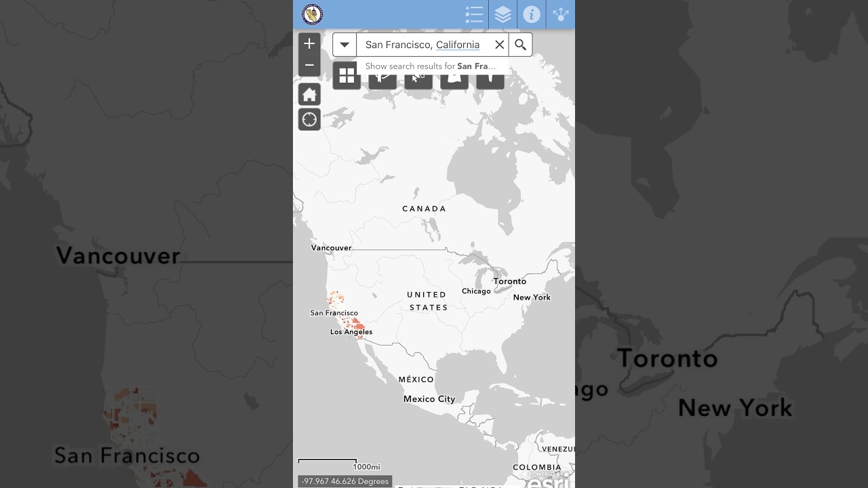The image size is (868, 488).
Task: Expand the search source dropdown arrow
Action: click(344, 45)
